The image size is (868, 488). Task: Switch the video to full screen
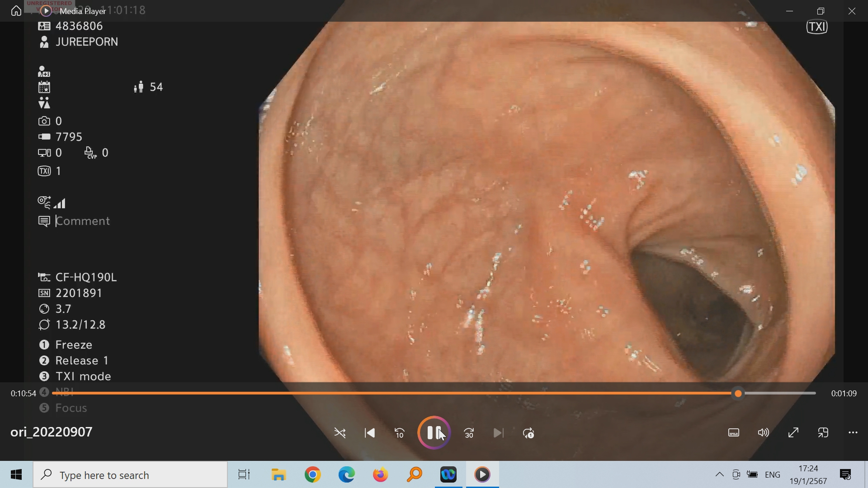coord(793,433)
